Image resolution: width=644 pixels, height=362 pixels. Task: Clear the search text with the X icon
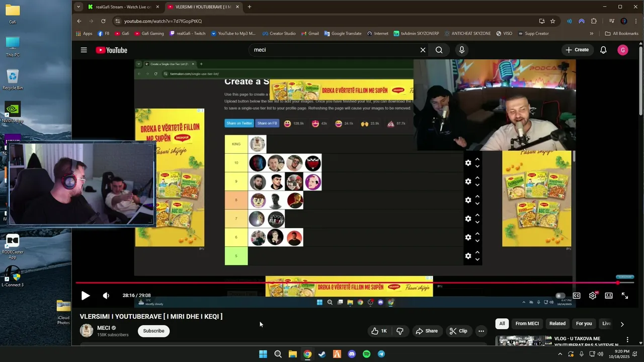(x=423, y=50)
